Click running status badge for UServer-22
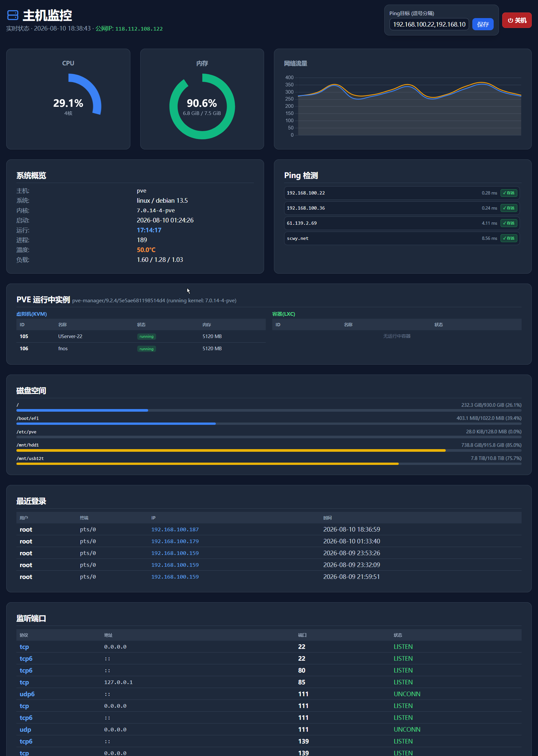 click(146, 336)
